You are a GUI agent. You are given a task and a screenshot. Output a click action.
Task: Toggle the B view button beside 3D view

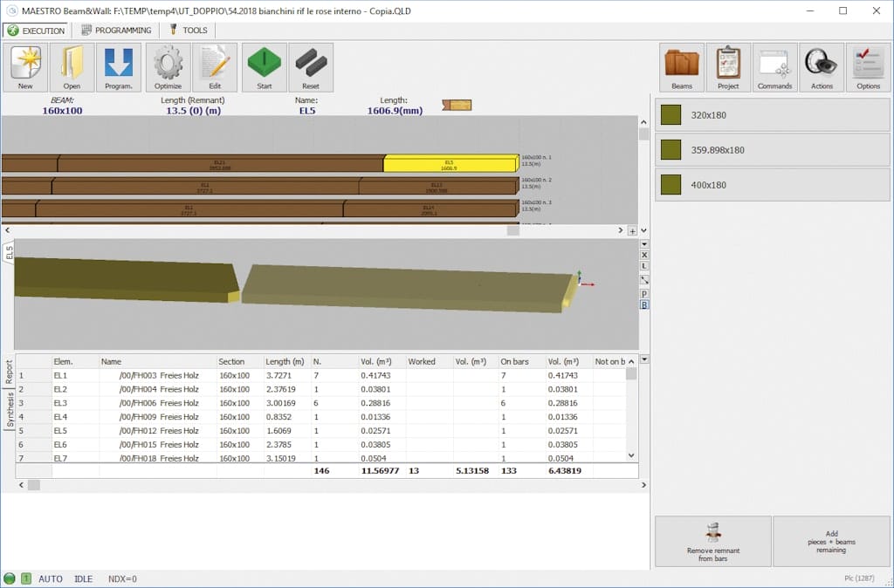tap(644, 305)
